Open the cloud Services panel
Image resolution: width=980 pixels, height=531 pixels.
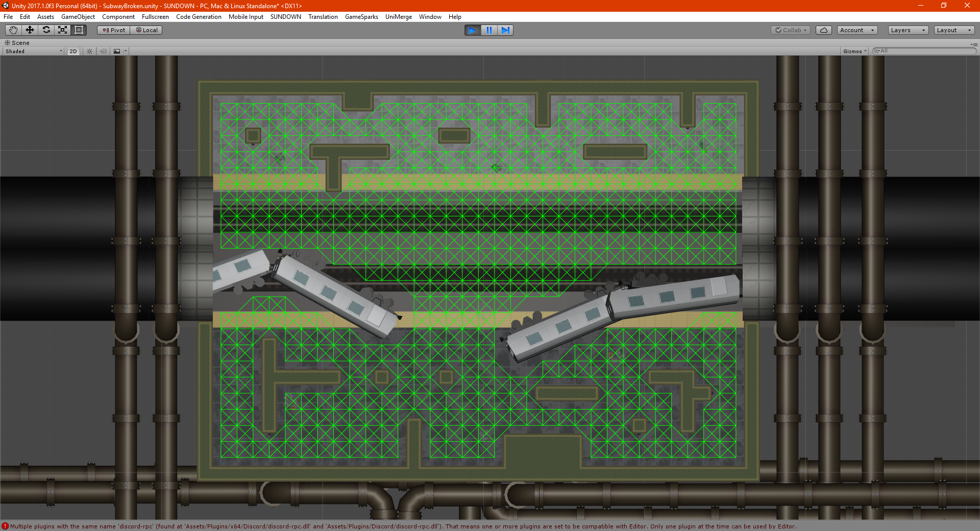pyautogui.click(x=823, y=30)
